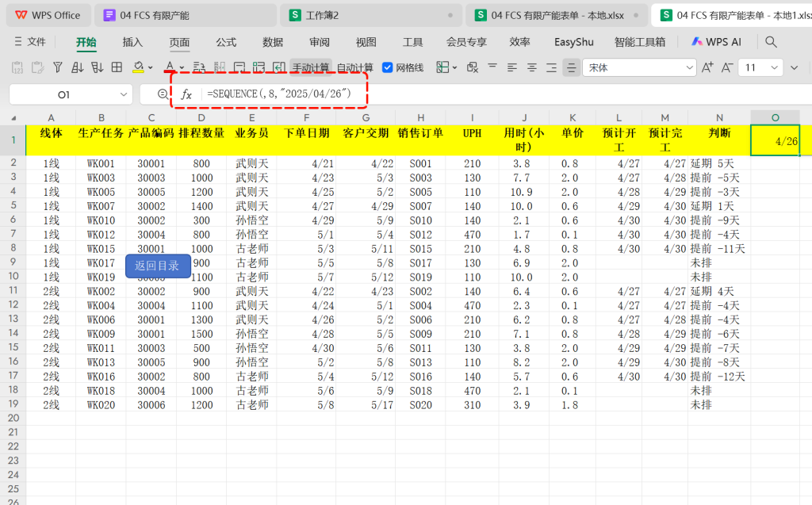Click inside the SEQUENCE formula text

click(279, 94)
